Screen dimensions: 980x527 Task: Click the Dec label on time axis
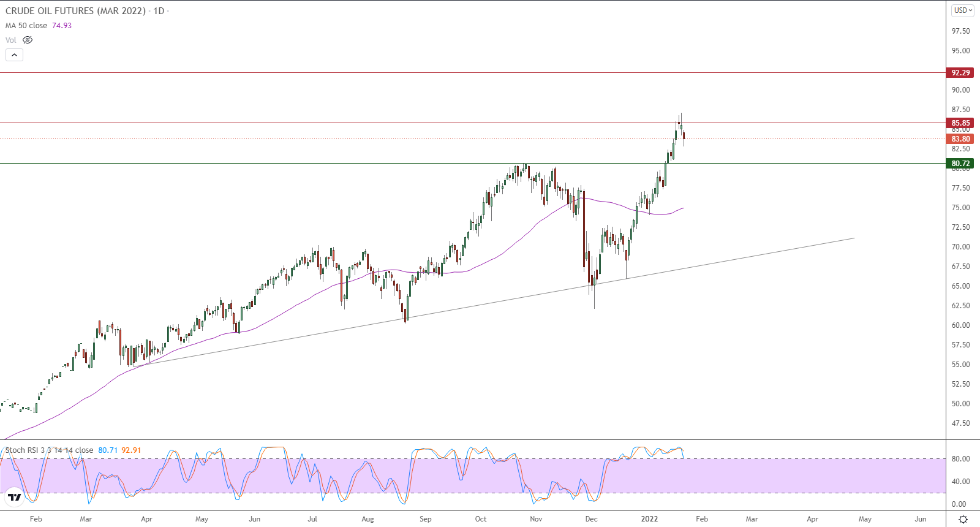coord(591,519)
